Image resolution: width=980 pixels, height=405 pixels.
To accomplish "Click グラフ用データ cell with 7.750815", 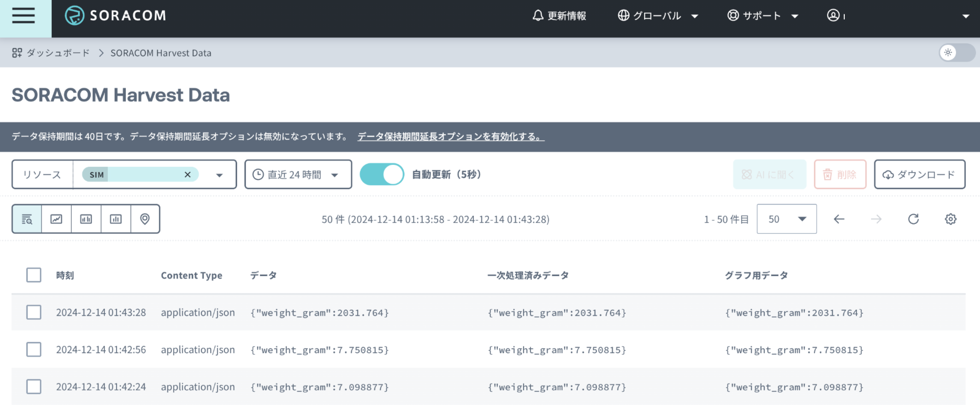I will (795, 350).
